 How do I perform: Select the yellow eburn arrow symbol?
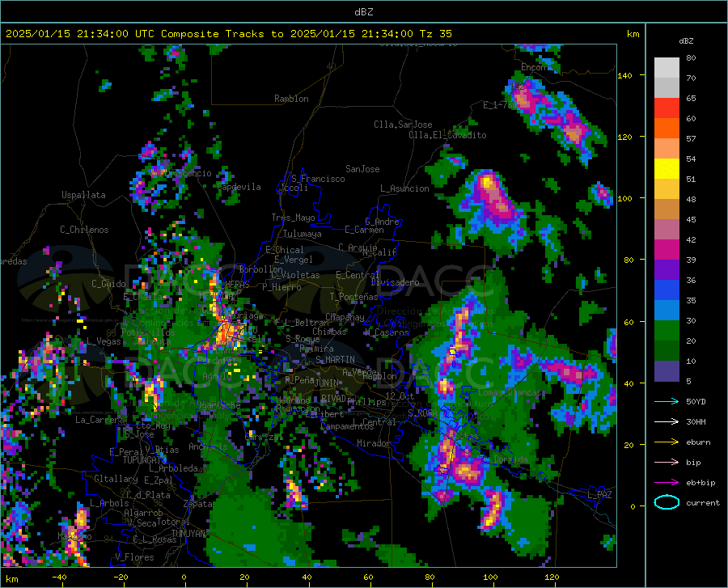[667, 442]
